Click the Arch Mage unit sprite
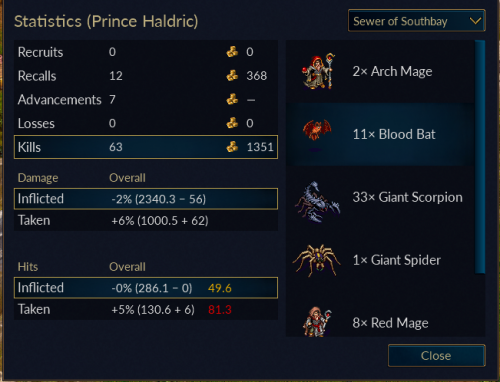Screen dimensions: 500x382 pos(318,71)
